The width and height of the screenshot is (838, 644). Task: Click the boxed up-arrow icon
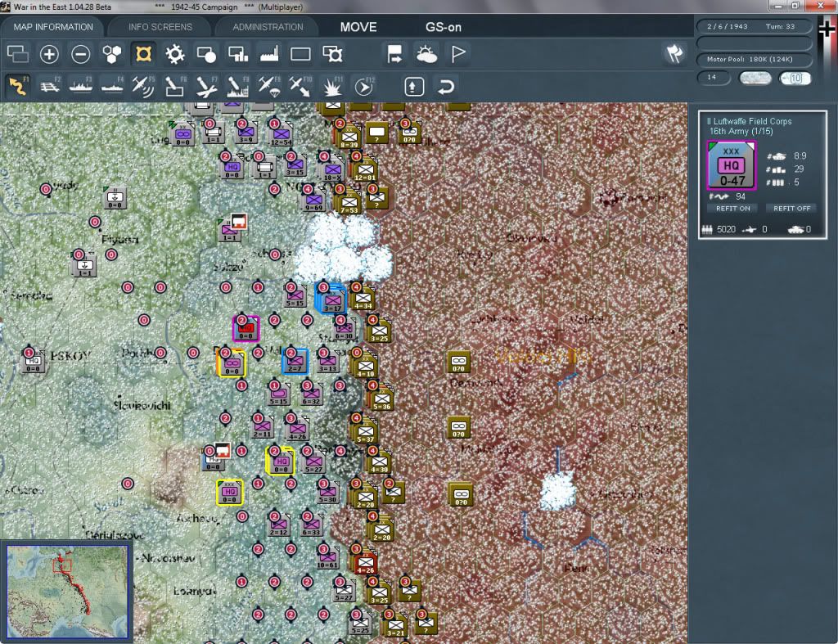coord(414,87)
